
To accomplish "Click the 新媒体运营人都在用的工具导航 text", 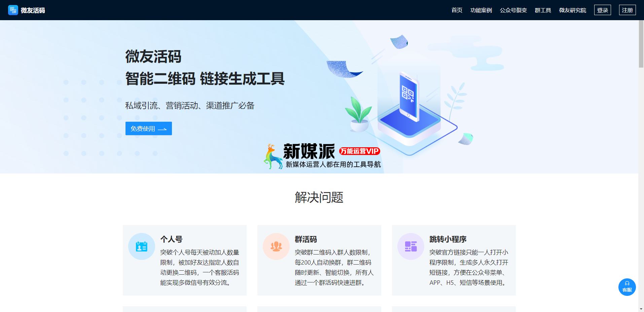I will [333, 164].
